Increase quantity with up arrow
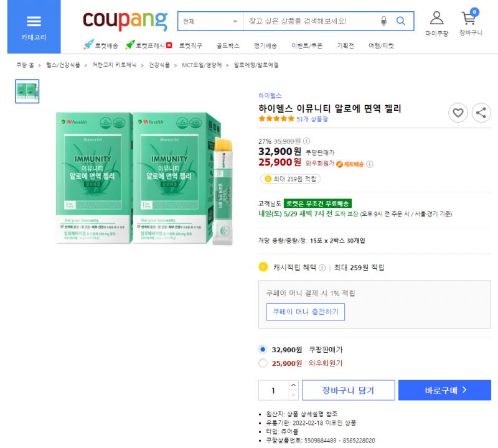498x448 pixels. click(x=293, y=385)
